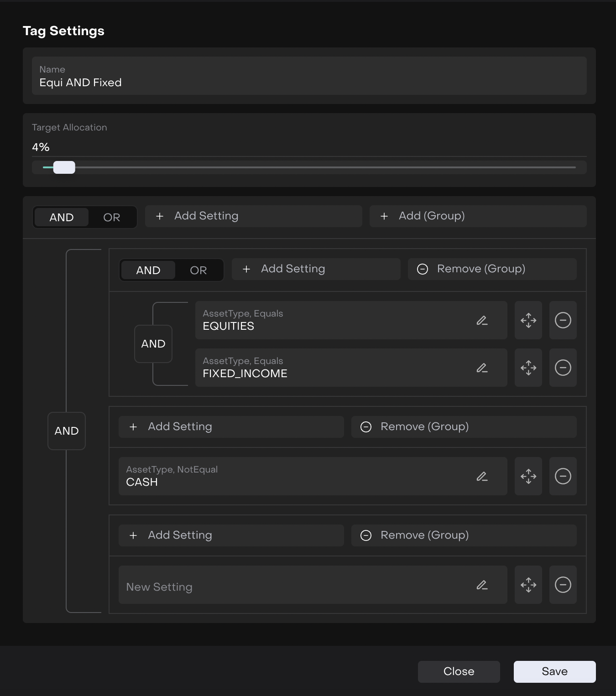616x696 pixels.
Task: Edit the EQUITIES setting with pencil icon
Action: click(482, 321)
